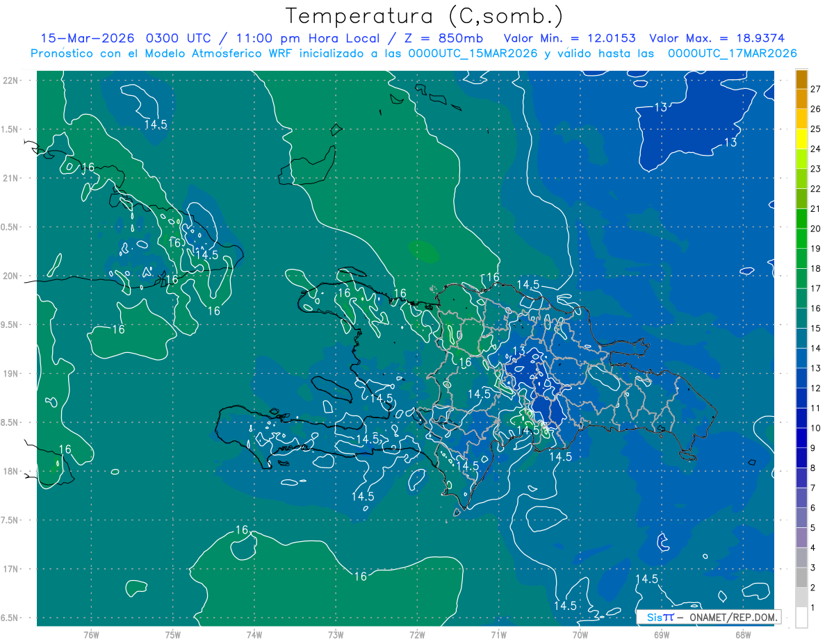The height and width of the screenshot is (644, 834).
Task: Click the "23" label on the color scale
Action: click(x=816, y=169)
